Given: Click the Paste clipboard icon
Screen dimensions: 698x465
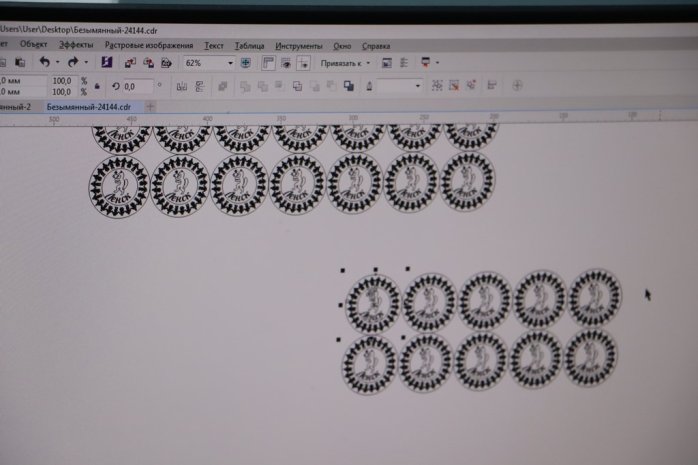Looking at the screenshot, I should pos(20,62).
